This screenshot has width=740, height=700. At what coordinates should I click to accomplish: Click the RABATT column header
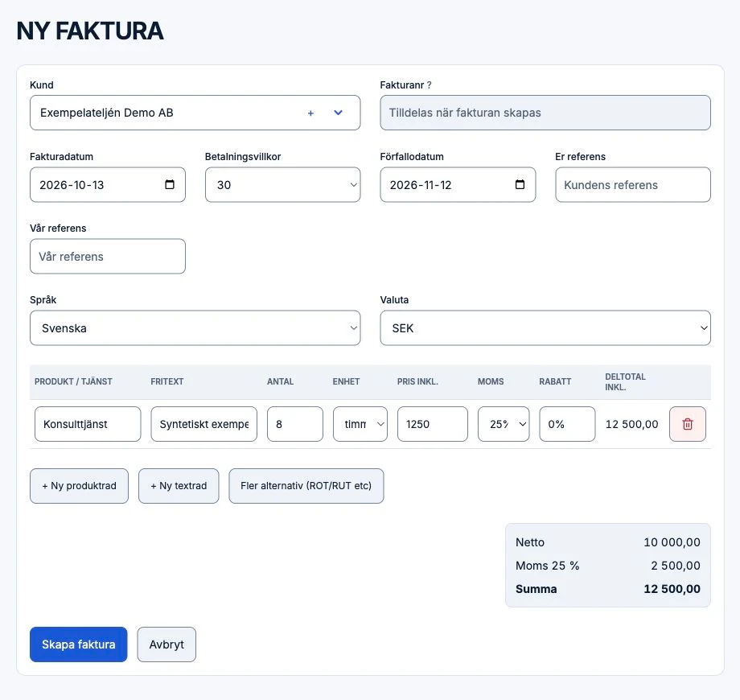tap(555, 381)
